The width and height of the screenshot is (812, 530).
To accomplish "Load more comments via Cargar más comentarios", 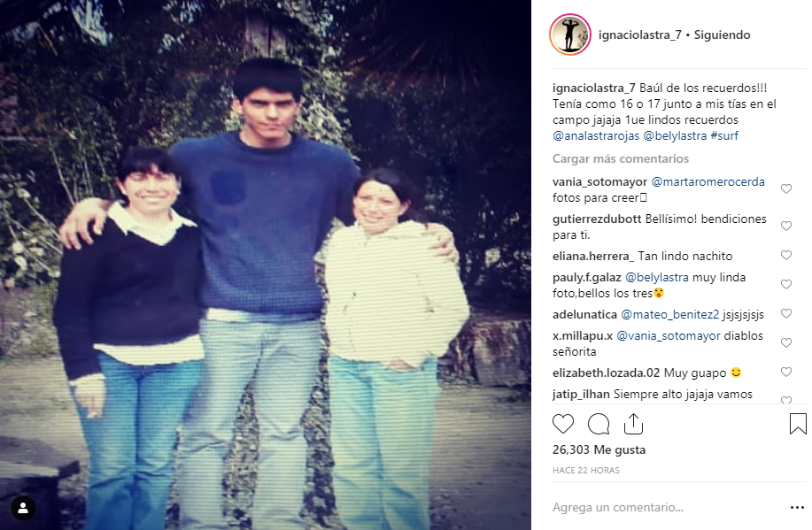I will point(621,159).
